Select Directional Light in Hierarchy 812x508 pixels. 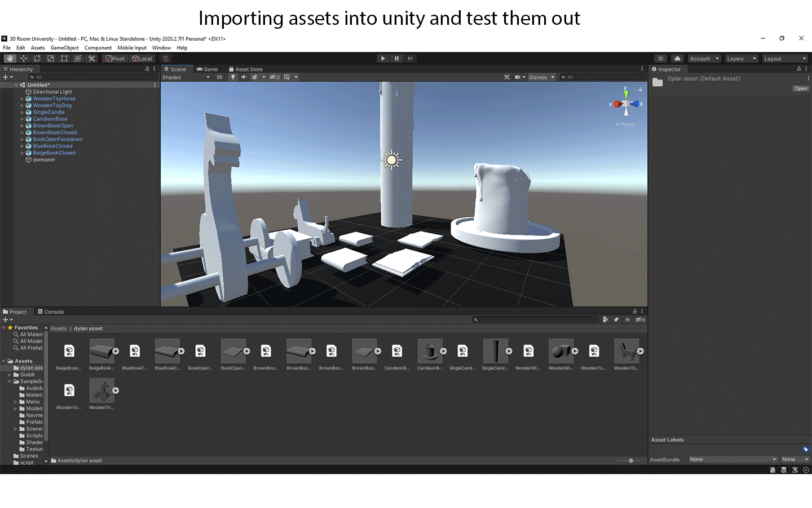[x=52, y=92]
